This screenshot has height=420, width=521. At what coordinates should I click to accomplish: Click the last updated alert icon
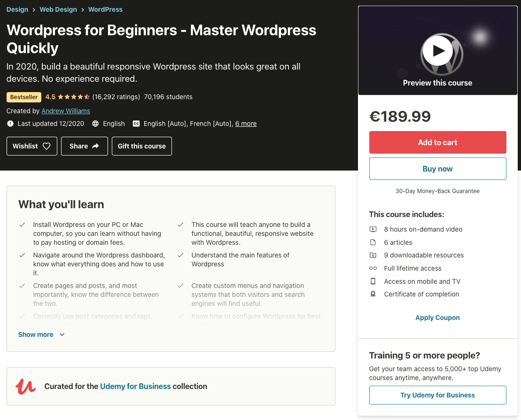click(x=10, y=124)
